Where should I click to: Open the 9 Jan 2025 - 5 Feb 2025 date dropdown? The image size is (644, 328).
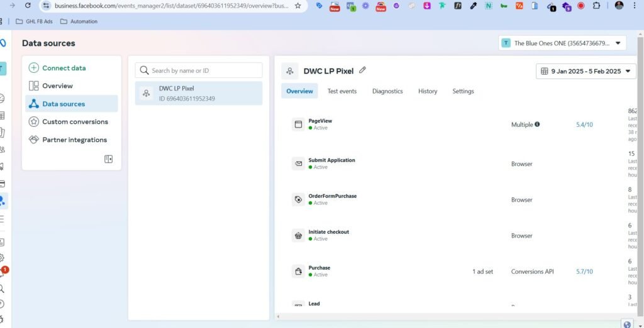(x=586, y=71)
